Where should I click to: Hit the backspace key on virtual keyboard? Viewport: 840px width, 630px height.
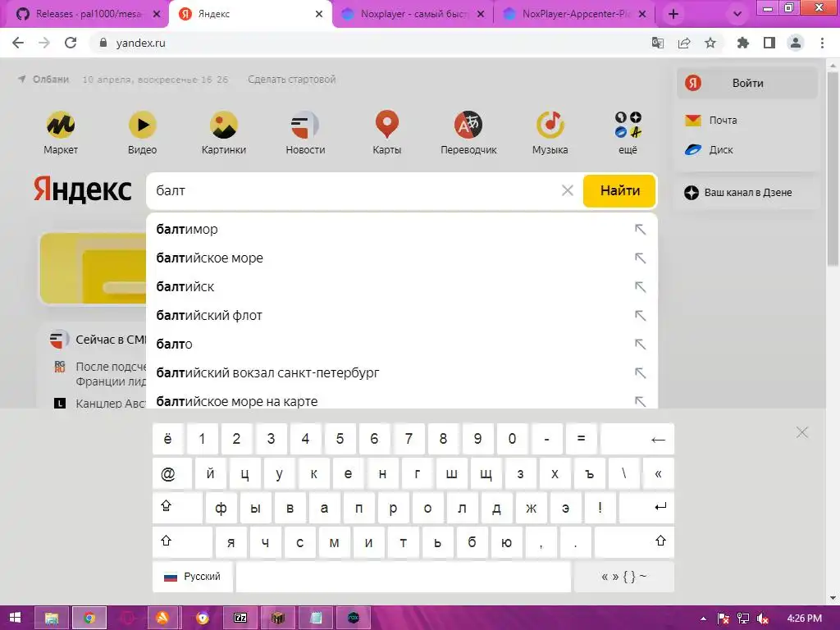[637, 439]
